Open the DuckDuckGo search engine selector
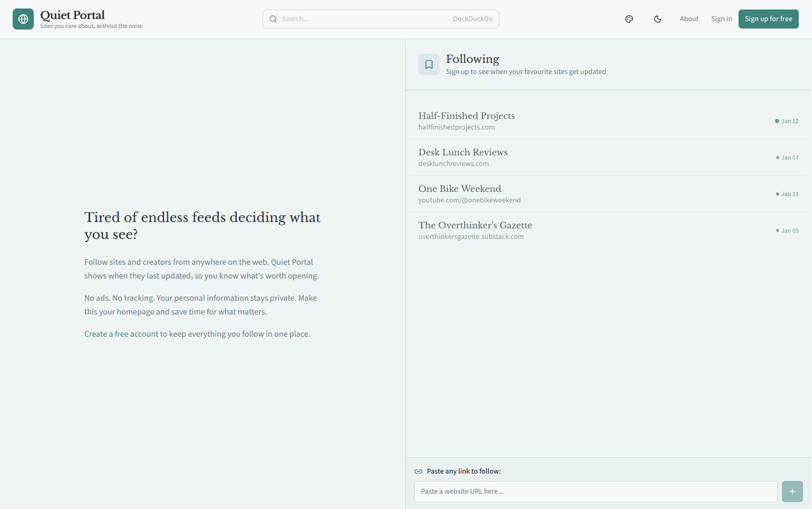 pos(472,19)
